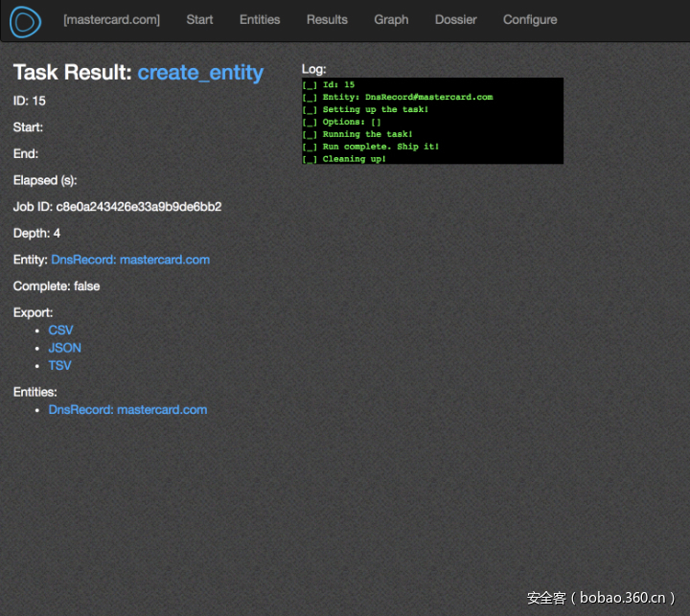Viewport: 690px width, 616px height.
Task: Export results as TSV
Action: pos(59,366)
